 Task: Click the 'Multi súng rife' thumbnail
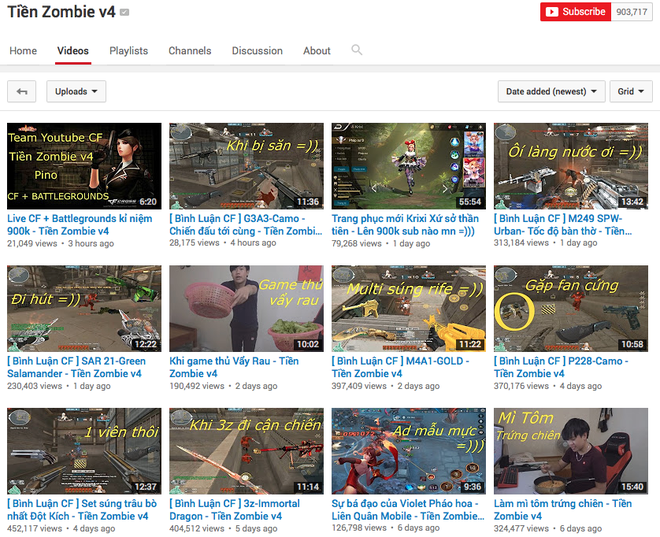coord(409,308)
